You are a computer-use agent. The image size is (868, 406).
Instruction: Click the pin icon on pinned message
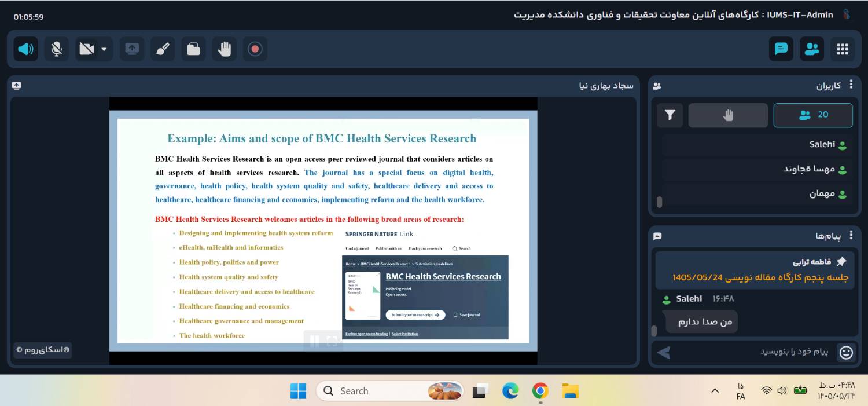click(841, 262)
